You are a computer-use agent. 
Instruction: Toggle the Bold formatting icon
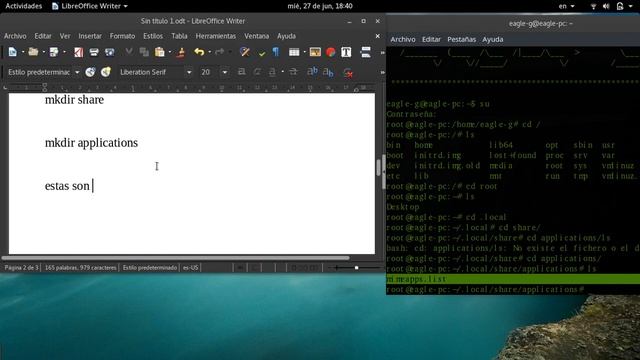pos(242,72)
